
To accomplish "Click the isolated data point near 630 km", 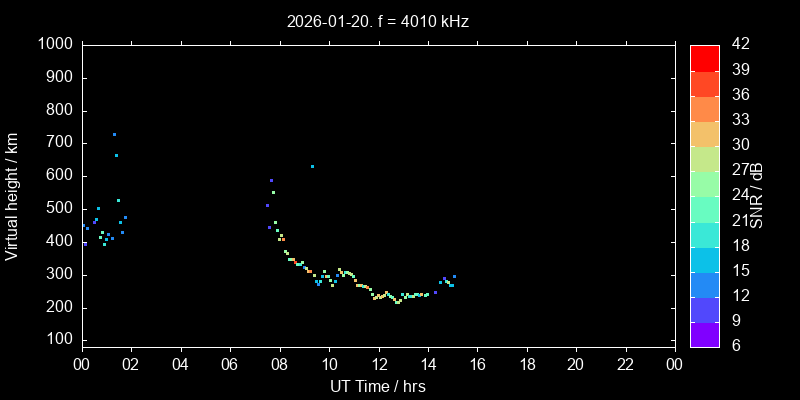I will [312, 166].
